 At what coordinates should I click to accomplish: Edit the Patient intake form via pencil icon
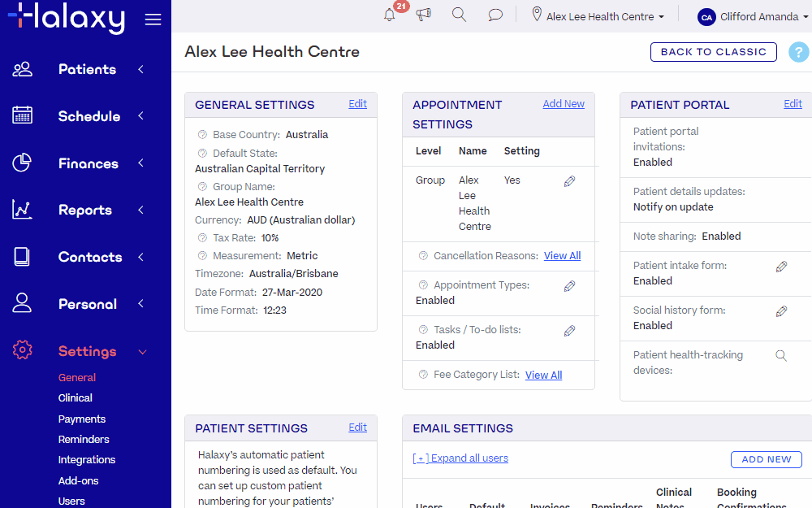point(781,266)
